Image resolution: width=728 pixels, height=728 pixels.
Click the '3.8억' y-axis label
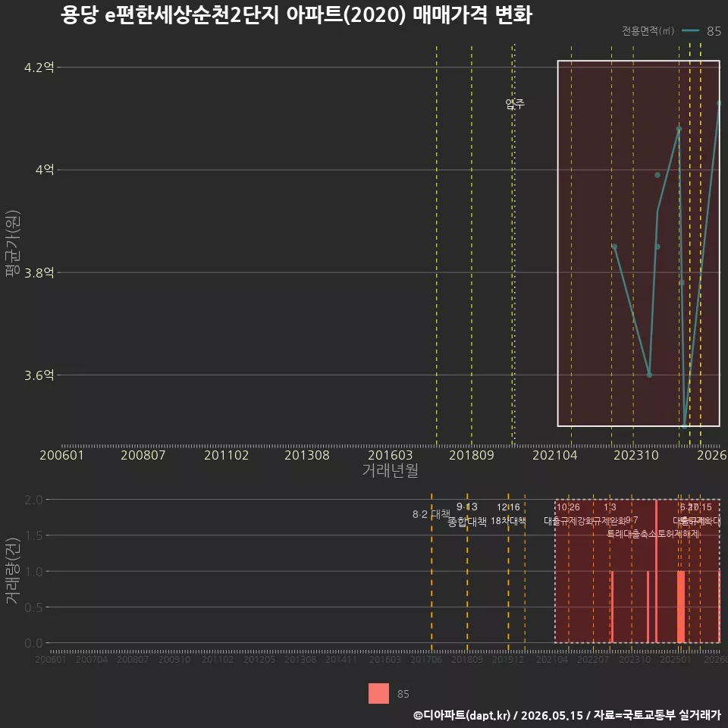pyautogui.click(x=39, y=272)
